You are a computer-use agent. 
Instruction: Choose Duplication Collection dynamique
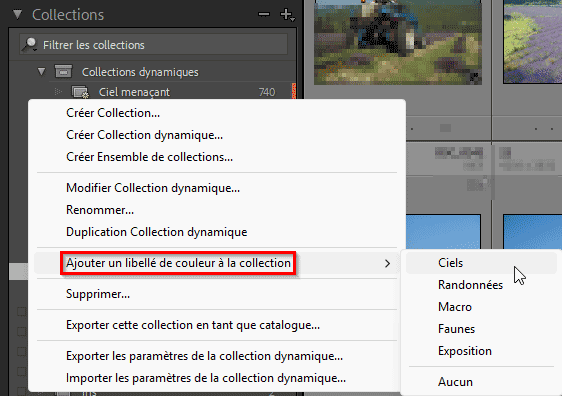point(157,232)
